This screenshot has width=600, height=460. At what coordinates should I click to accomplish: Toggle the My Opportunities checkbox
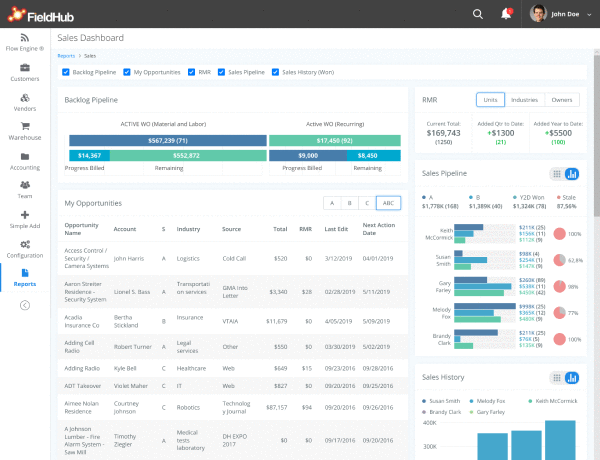125,72
